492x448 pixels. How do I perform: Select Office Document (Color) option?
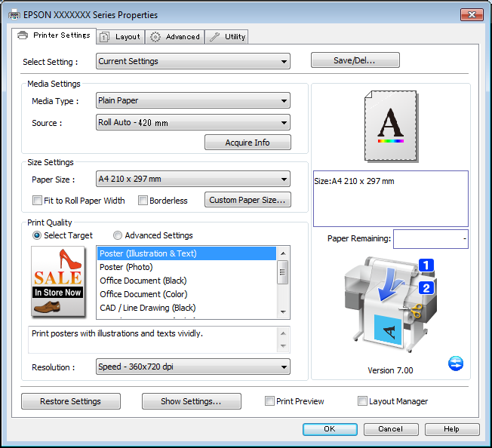pos(186,294)
